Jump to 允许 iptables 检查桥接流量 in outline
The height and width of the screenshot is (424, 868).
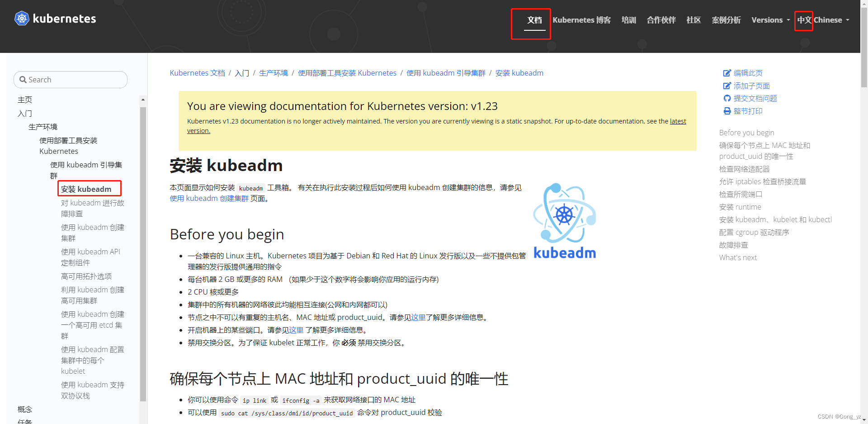coord(762,181)
